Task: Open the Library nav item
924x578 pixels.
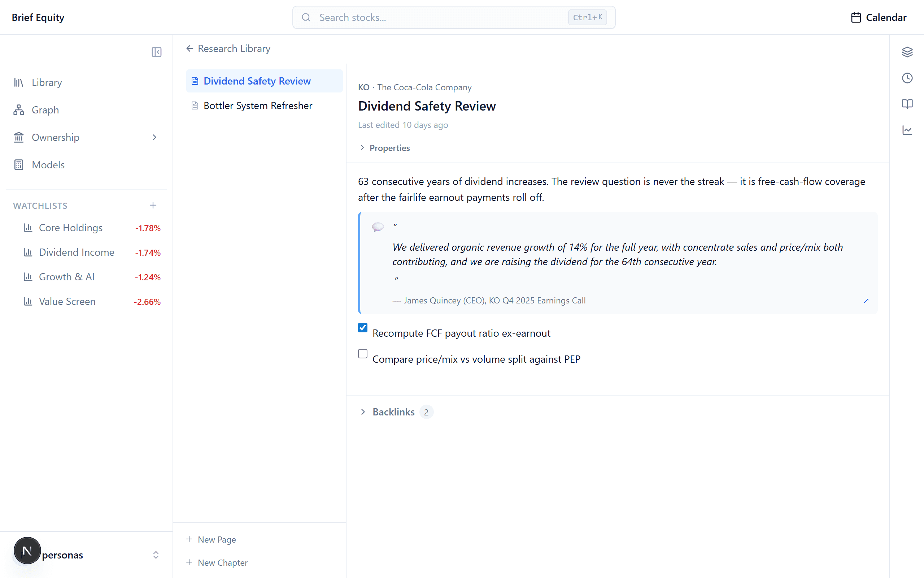Action: 86,83
